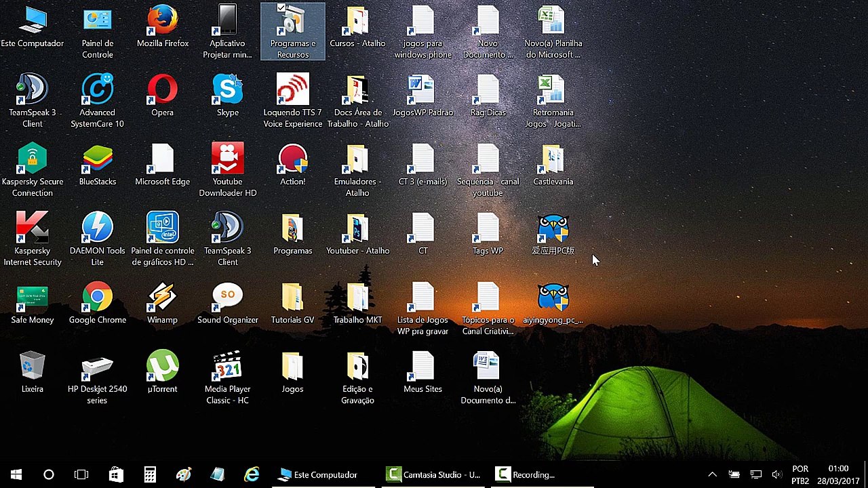Open aiyingyong_pc_ installer icon
This screenshot has width=868, height=488.
(553, 304)
